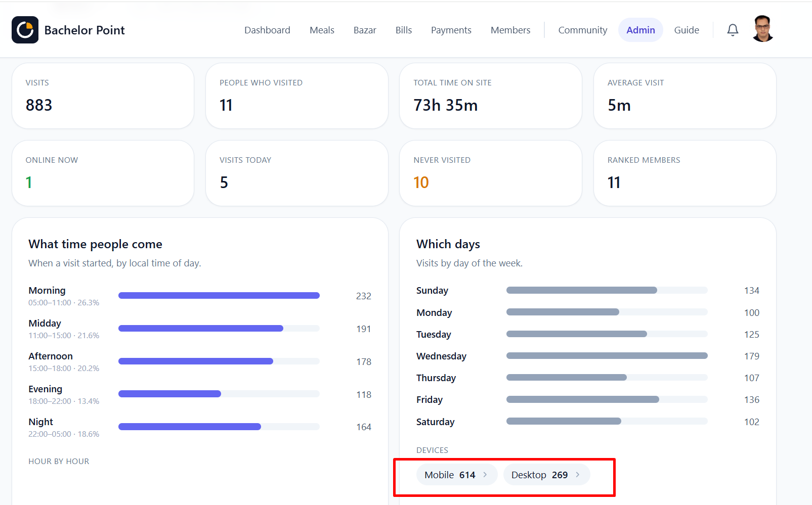Viewport: 812px width, 505px height.
Task: Navigate to Members
Action: [510, 30]
